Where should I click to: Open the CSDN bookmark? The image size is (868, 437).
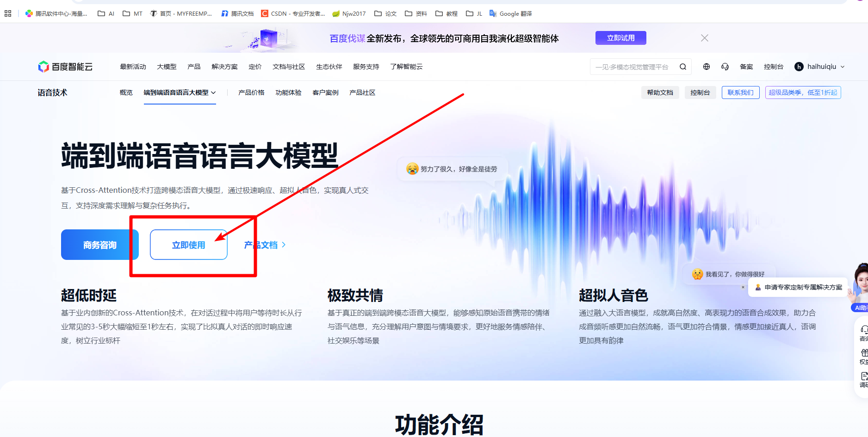[x=293, y=13]
